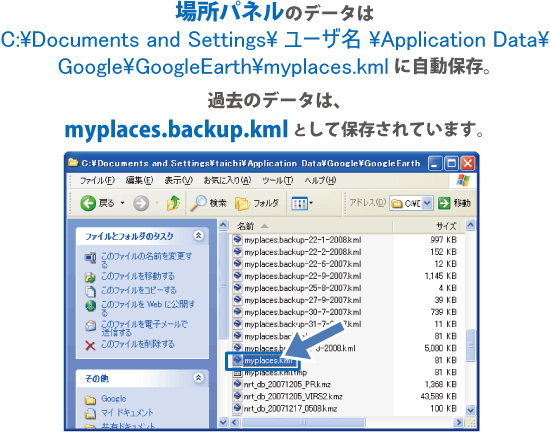Image resolution: width=550 pixels, height=432 pixels.
Task: Click このファイルを電子メールで送信する link
Action: pos(144,328)
